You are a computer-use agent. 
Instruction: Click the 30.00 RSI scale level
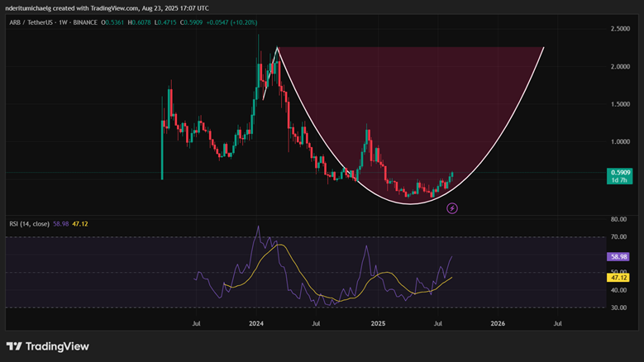pos(618,307)
